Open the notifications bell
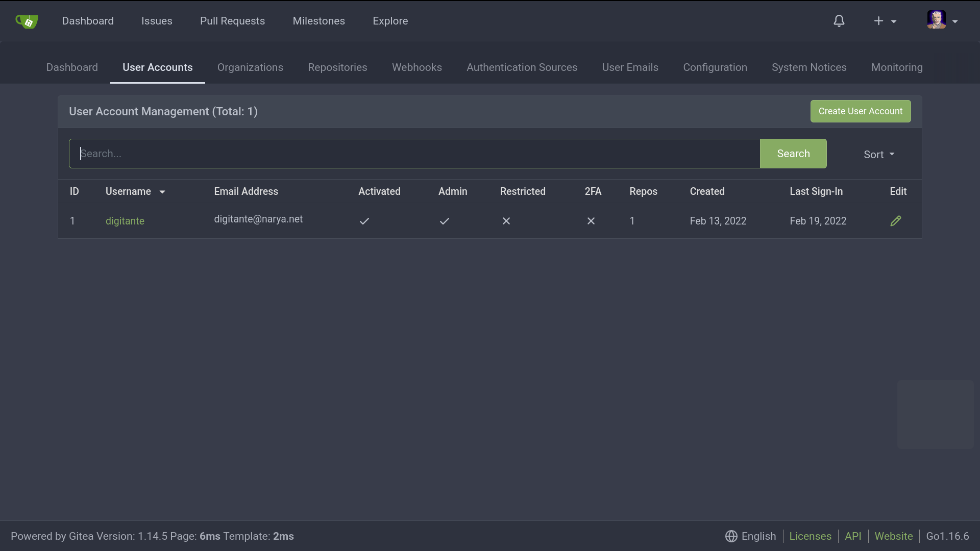The width and height of the screenshot is (980, 551). (839, 21)
